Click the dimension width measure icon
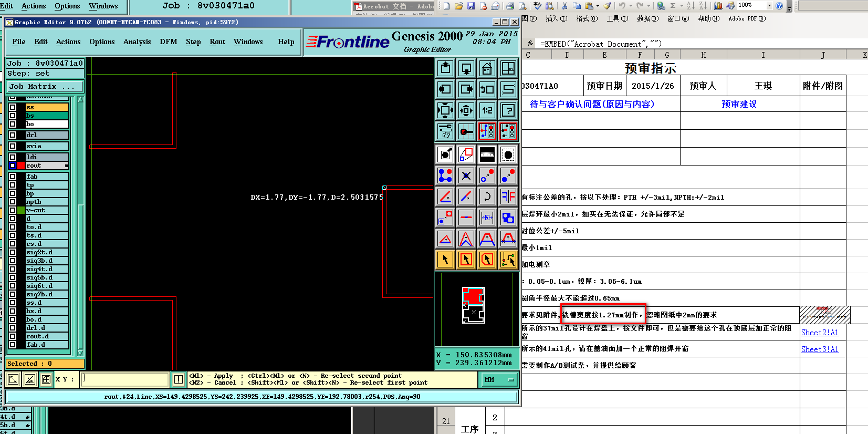This screenshot has width=868, height=434. pos(487,218)
